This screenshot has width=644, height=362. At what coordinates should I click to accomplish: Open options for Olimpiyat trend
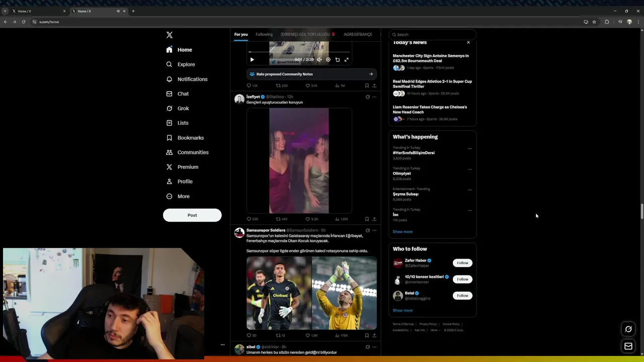tap(470, 169)
